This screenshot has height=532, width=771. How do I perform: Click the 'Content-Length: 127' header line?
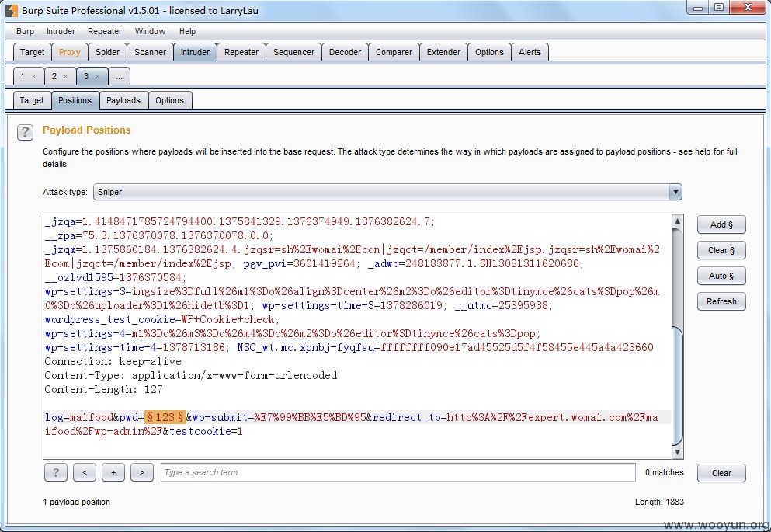pyautogui.click(x=103, y=389)
